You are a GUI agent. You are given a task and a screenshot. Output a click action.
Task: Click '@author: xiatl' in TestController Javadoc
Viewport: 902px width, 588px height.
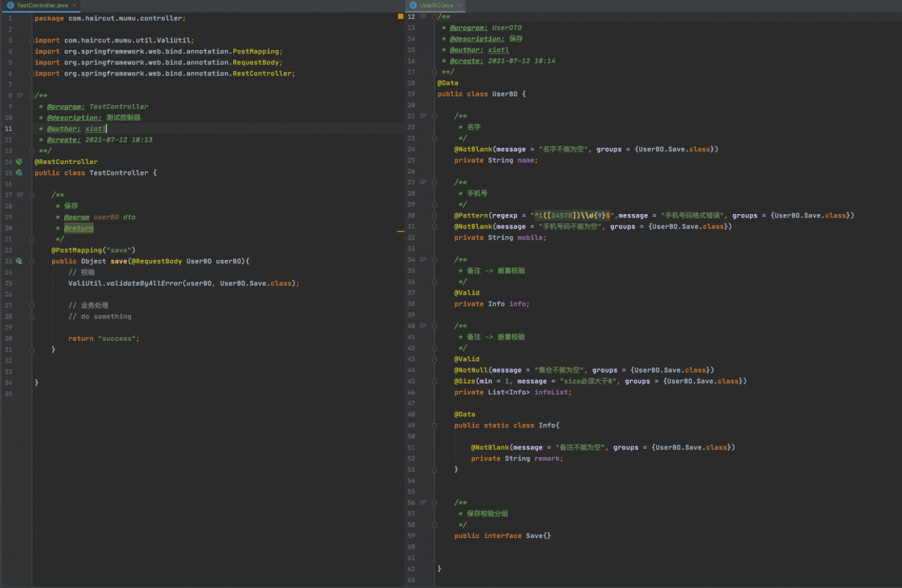pyautogui.click(x=76, y=129)
